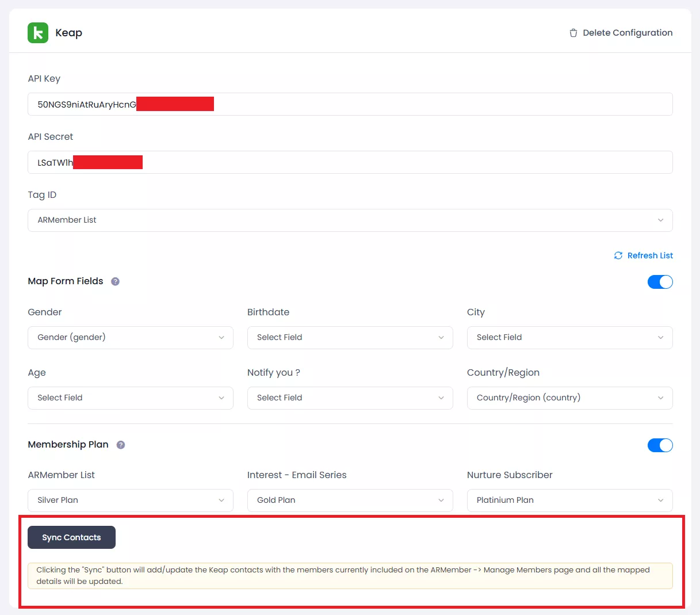Disable the Map Form Fields toggle

pos(660,282)
